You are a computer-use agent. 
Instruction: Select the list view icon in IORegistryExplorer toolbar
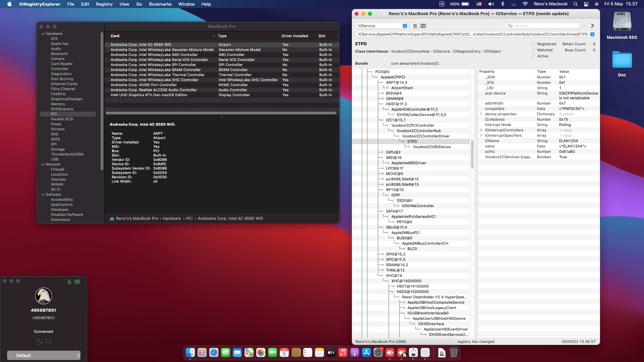click(x=415, y=26)
